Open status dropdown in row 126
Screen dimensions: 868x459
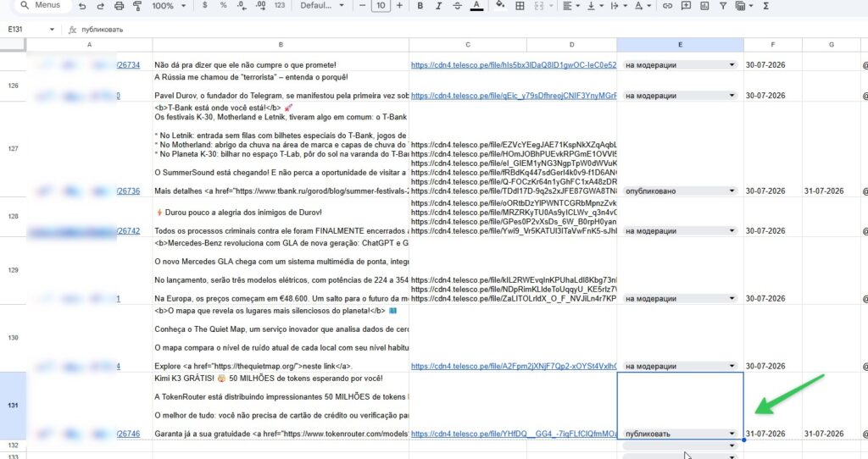(732, 96)
